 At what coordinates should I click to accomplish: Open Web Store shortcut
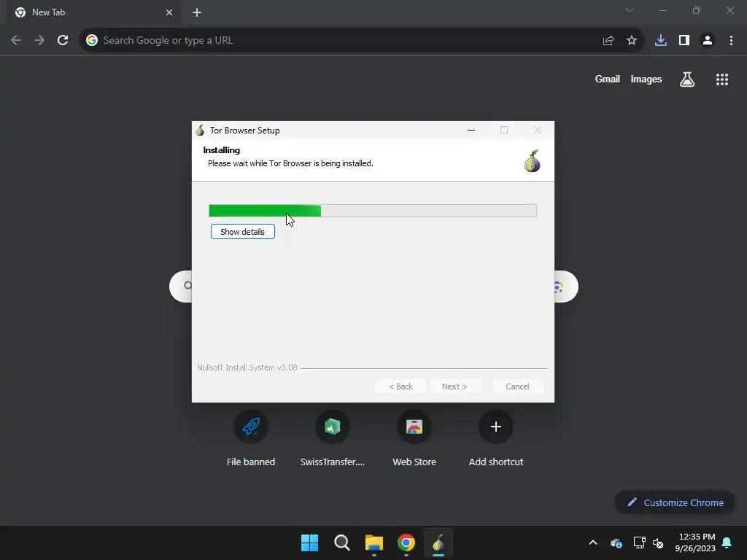tap(414, 438)
